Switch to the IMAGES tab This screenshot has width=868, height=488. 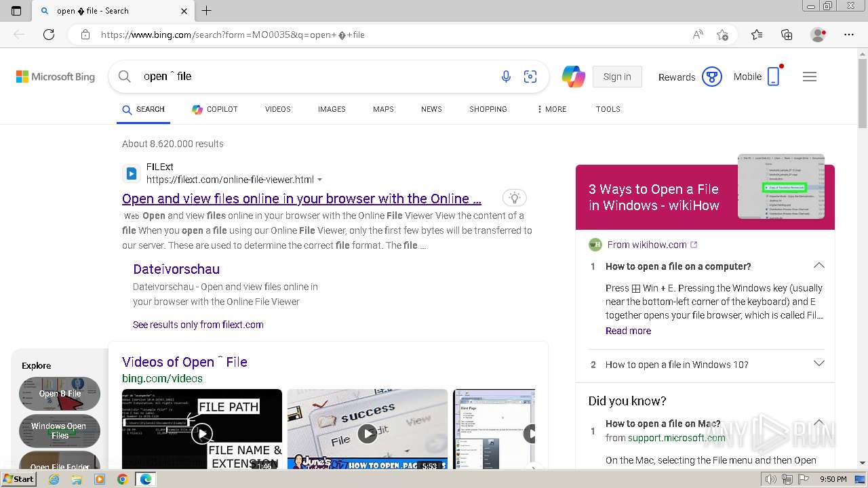pos(332,109)
